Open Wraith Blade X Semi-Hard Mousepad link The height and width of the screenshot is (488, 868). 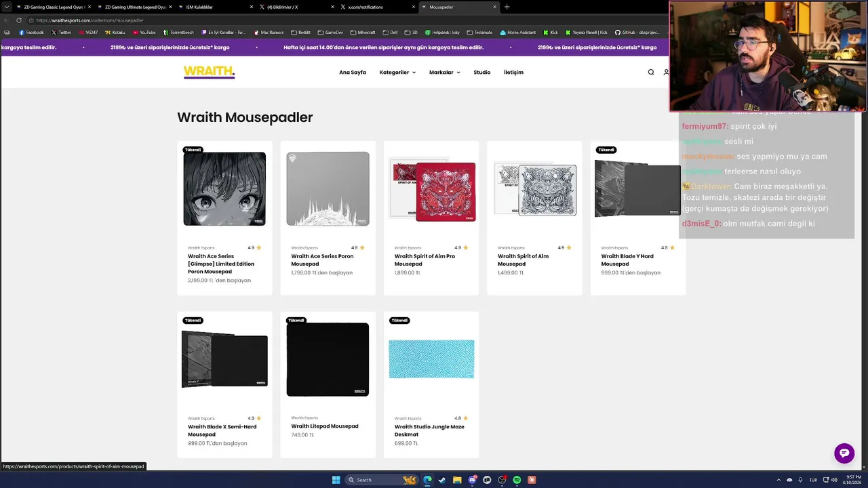pyautogui.click(x=222, y=430)
